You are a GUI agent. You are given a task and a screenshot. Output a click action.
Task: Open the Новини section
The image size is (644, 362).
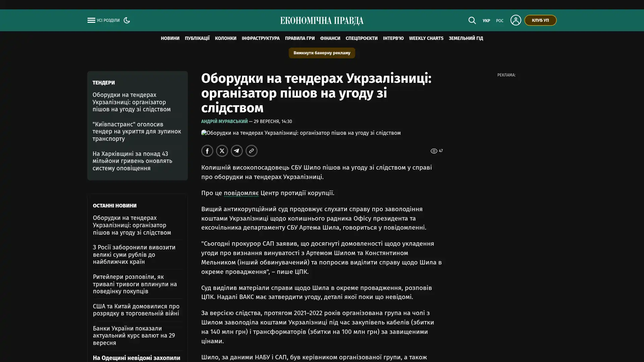(170, 39)
